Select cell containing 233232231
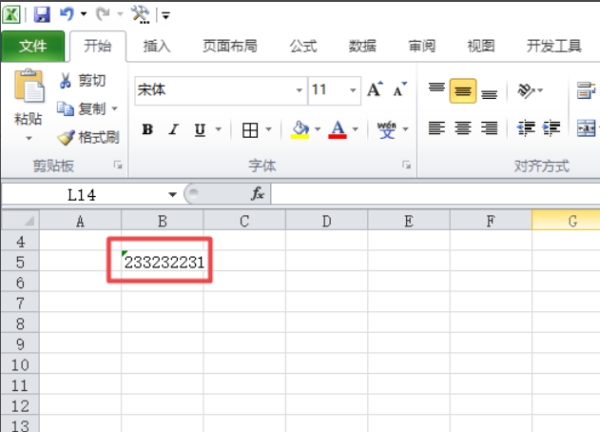The width and height of the screenshot is (600, 432). pos(162,262)
